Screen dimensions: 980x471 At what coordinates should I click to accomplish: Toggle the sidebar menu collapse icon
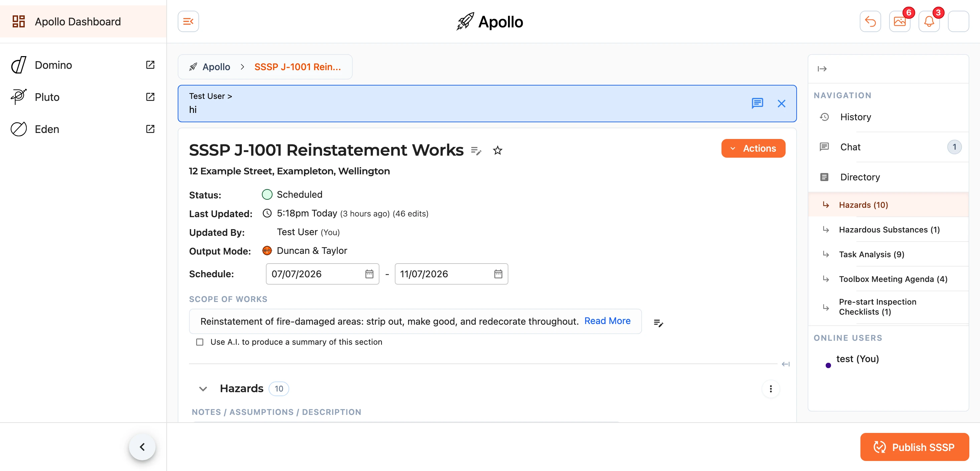pos(188,21)
